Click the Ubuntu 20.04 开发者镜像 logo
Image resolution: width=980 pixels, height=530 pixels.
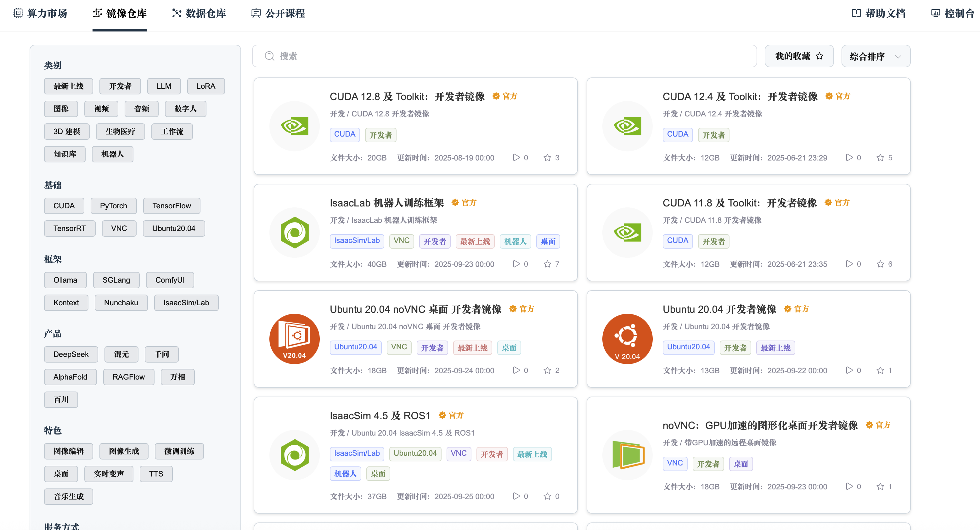click(627, 339)
